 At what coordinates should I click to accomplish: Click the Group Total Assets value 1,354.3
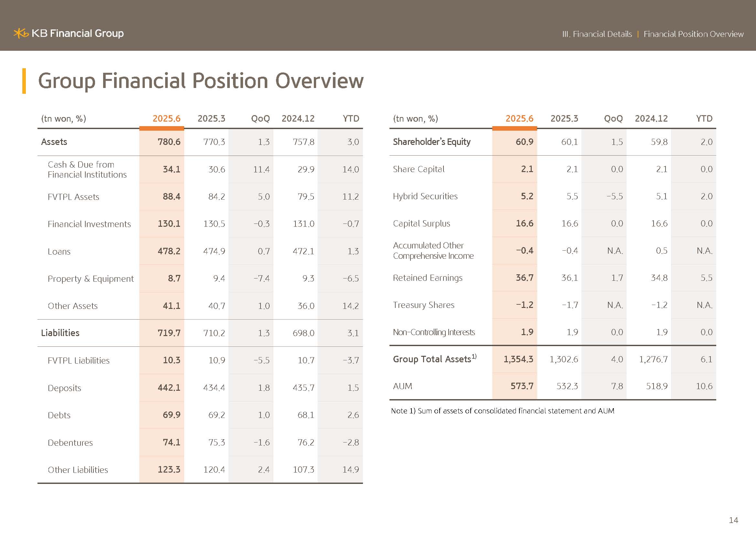(x=518, y=359)
